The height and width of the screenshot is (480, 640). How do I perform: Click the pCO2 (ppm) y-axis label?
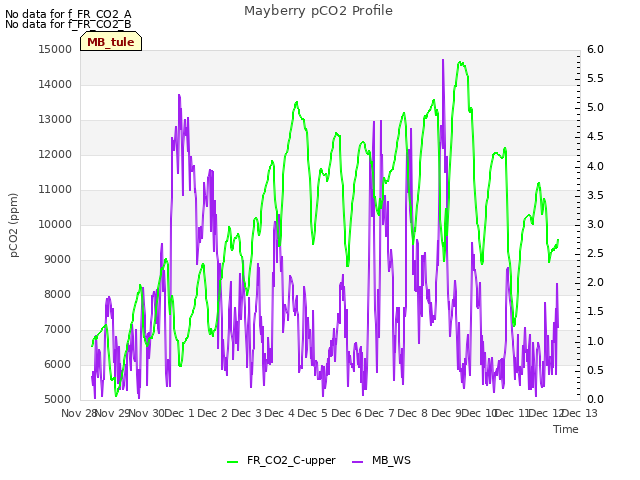tap(14, 225)
